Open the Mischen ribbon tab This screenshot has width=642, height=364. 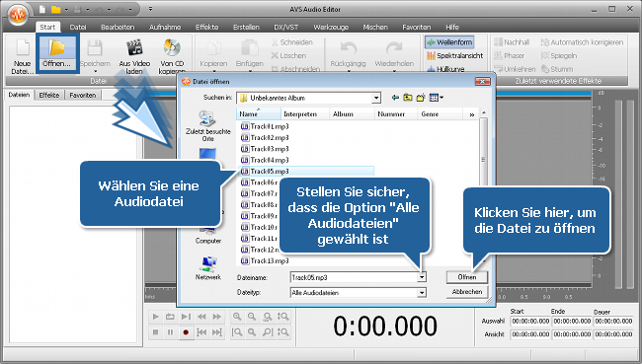(x=375, y=27)
